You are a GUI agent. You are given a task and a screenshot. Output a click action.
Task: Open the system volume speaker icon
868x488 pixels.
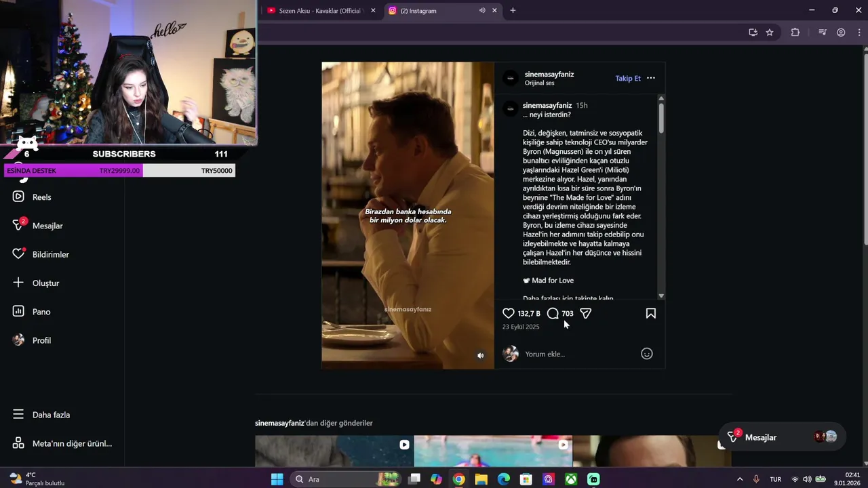807,479
